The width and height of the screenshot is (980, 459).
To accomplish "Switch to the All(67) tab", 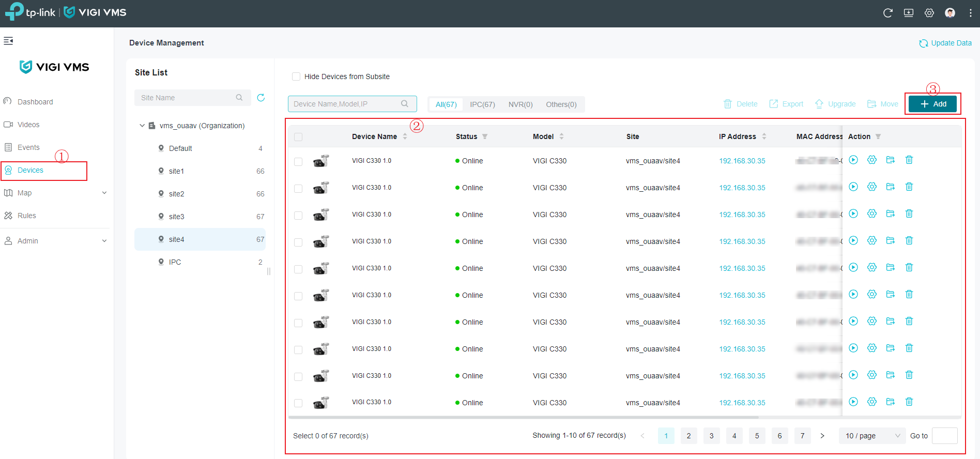I will click(x=446, y=104).
